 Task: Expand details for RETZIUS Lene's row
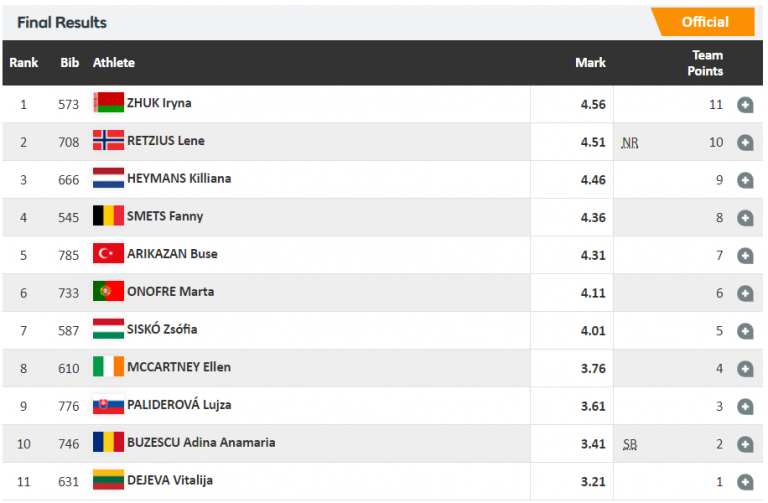(x=745, y=142)
